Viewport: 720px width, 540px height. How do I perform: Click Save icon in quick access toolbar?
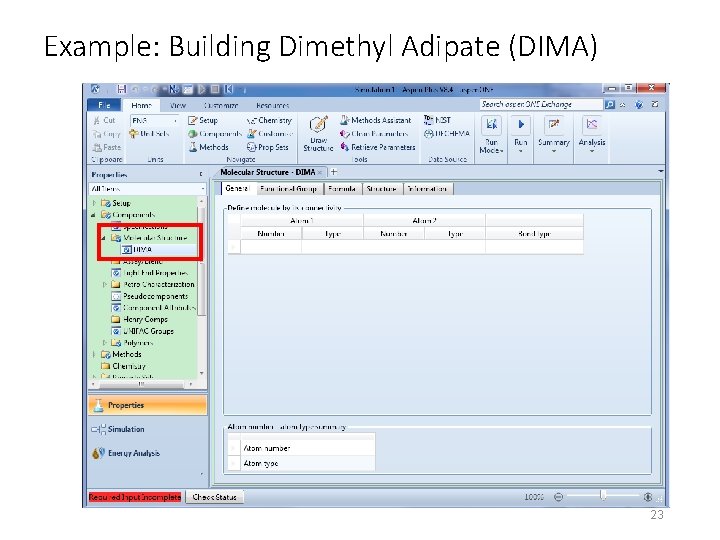[x=121, y=89]
